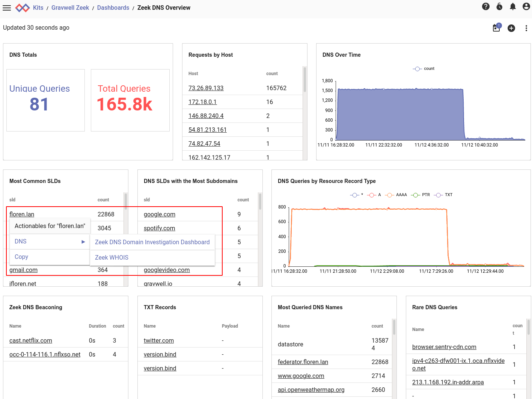Click the Requests by Host scrollbar
The height and width of the screenshot is (399, 532).
tap(305, 80)
